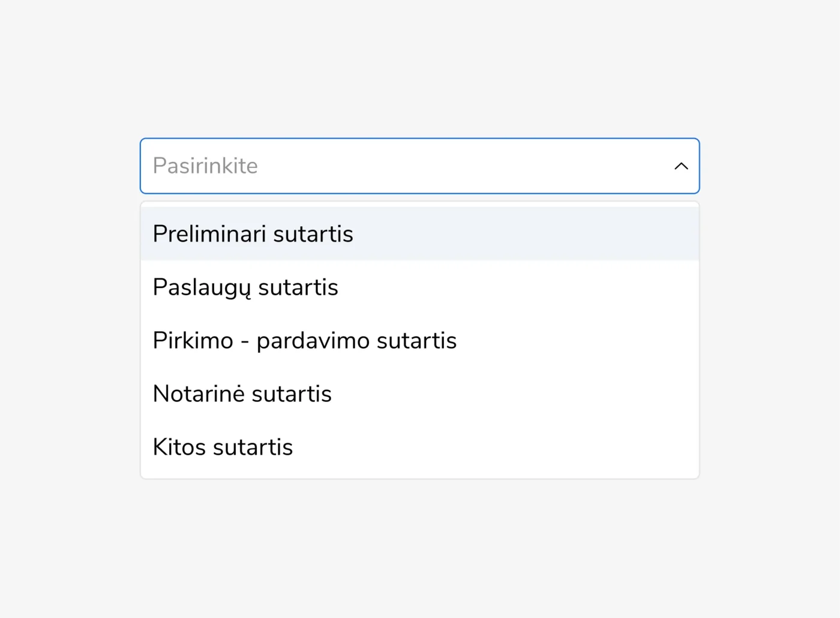Pick the Notarinė sutartis option
Image resolution: width=840 pixels, height=618 pixels.
(242, 394)
